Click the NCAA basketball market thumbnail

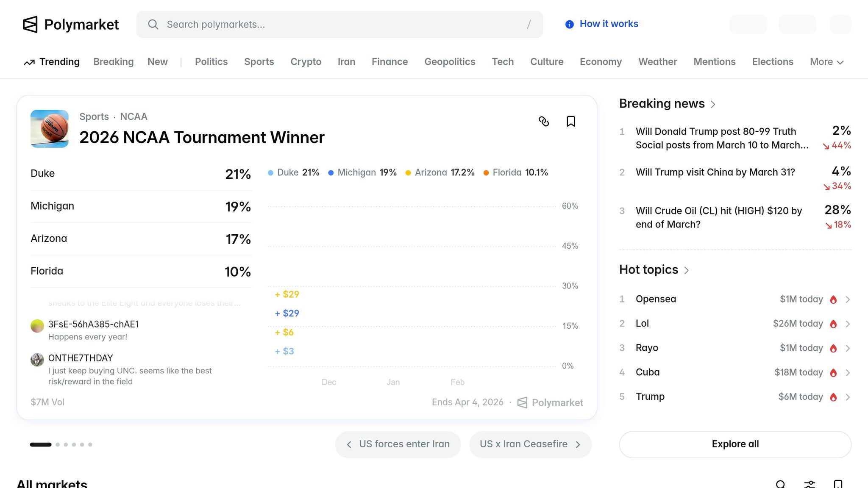(x=50, y=129)
